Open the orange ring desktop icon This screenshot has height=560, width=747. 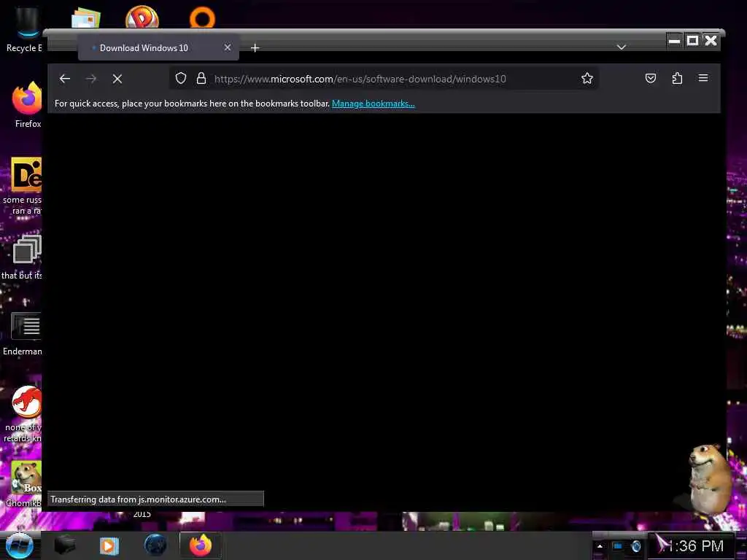203,18
